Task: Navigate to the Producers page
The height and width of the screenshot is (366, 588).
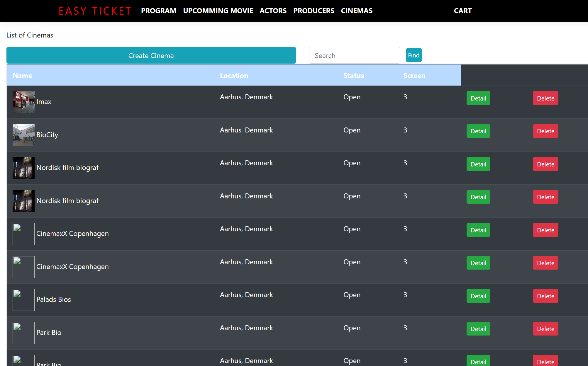Action: coord(314,11)
